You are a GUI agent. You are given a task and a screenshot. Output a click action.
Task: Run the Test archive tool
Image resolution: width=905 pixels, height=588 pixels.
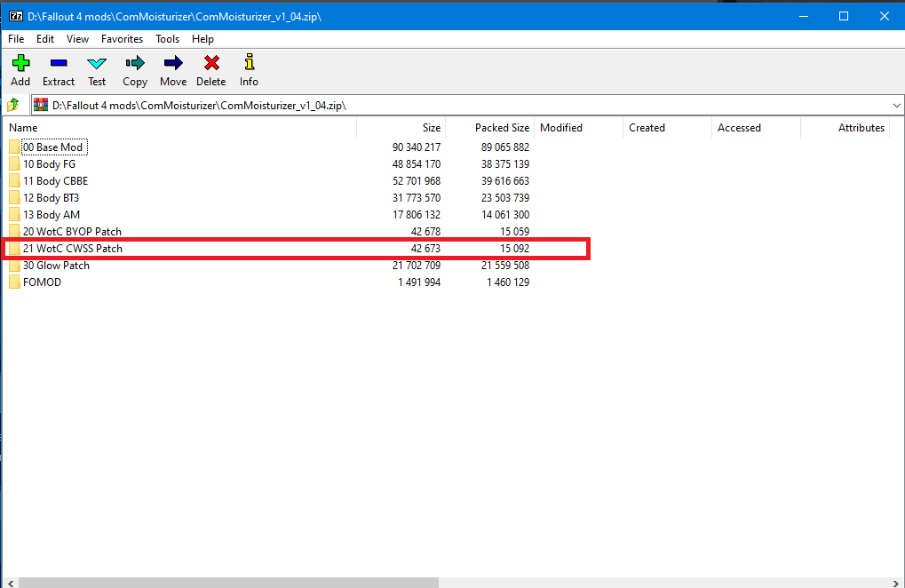pyautogui.click(x=97, y=63)
